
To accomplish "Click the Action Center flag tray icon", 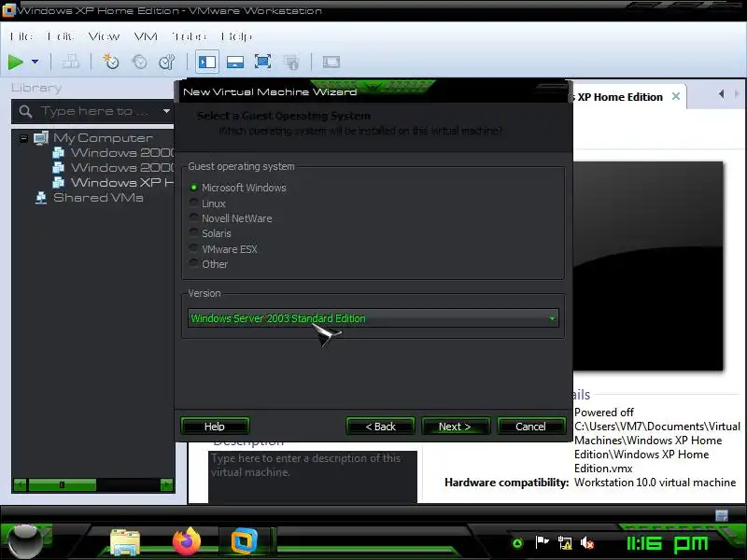I will (x=542, y=542).
